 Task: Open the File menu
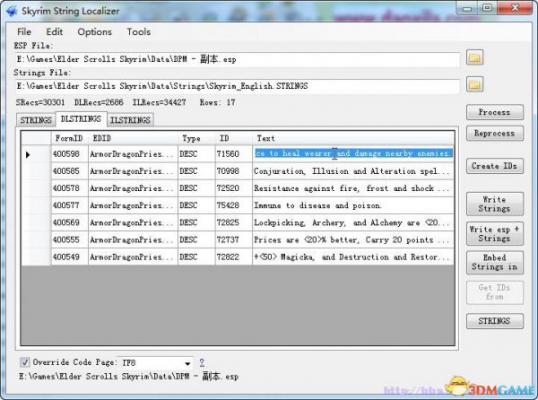(x=24, y=32)
